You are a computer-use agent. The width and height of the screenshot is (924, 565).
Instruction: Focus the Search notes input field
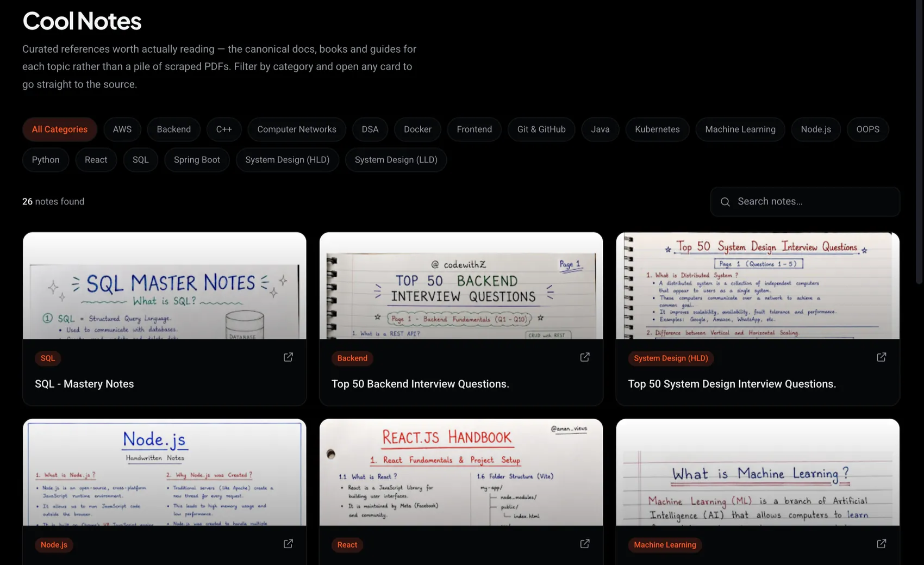[805, 202]
